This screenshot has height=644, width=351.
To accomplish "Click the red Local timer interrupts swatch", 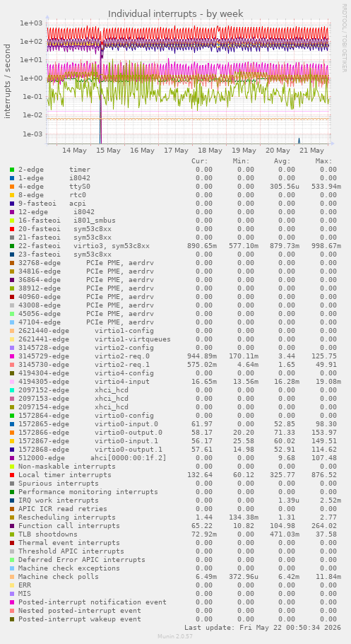I will pyautogui.click(x=12, y=475).
